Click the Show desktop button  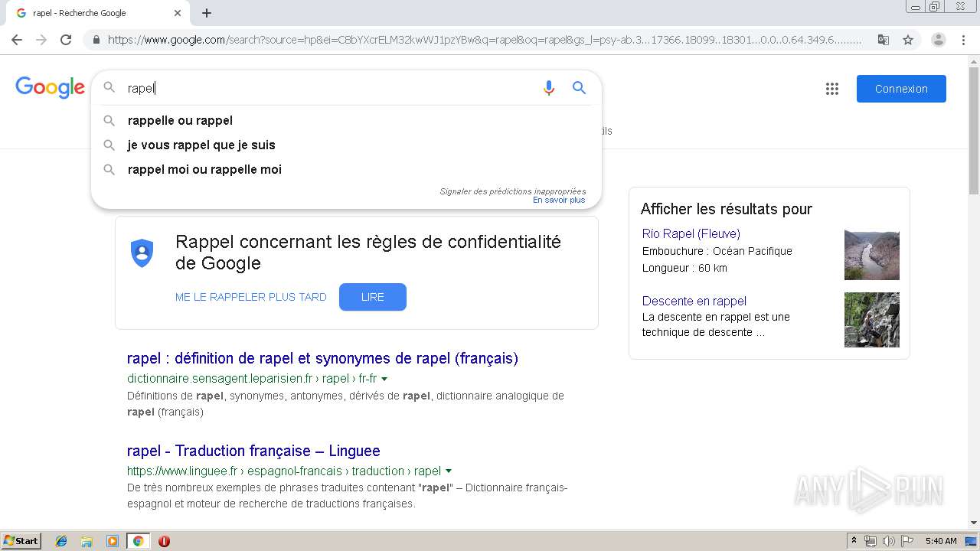[972, 541]
